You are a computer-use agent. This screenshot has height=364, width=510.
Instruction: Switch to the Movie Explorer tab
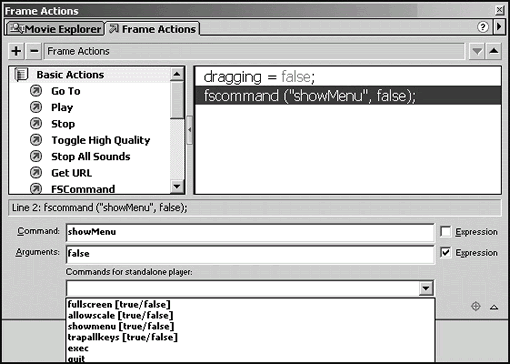click(x=56, y=29)
